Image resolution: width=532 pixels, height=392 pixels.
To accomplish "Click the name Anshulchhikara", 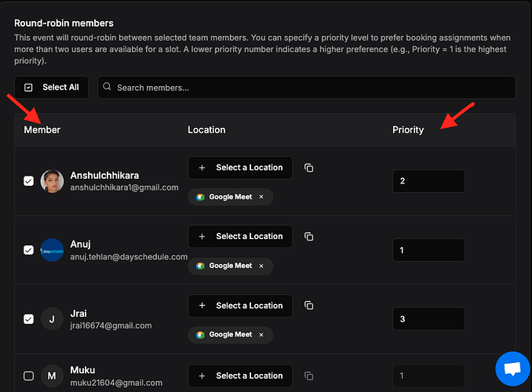I will 104,176.
